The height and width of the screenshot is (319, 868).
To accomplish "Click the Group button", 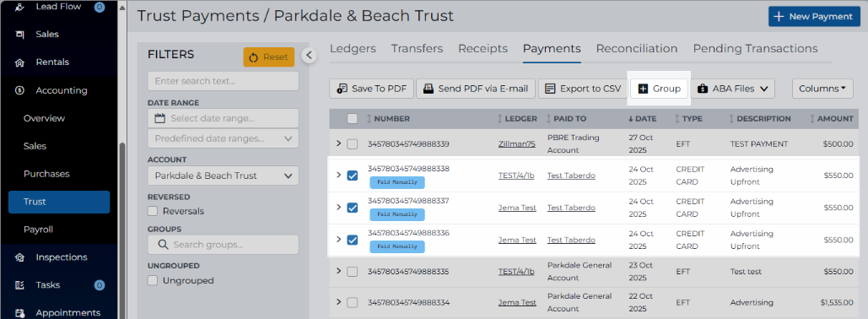I will (659, 89).
